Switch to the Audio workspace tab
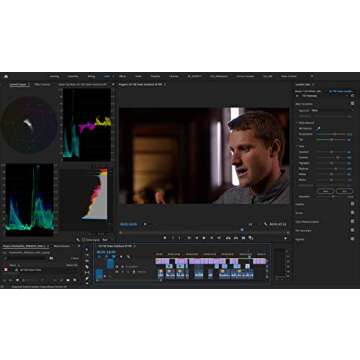Image resolution: width=360 pixels, height=360 pixels. [x=138, y=76]
